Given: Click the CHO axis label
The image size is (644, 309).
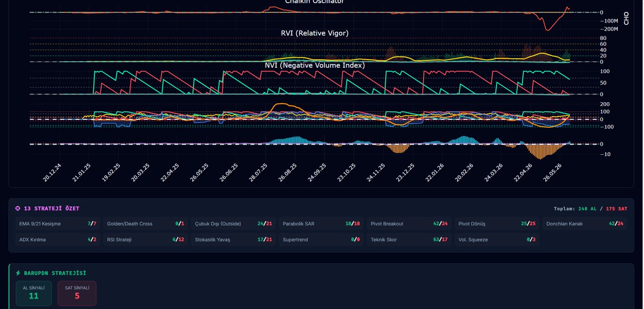Looking at the screenshot, I should pos(626,18).
